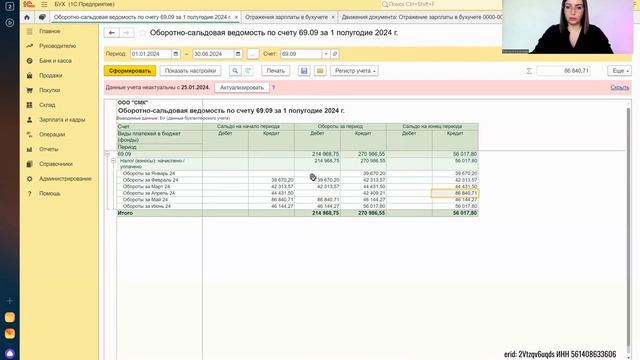Select the highlighted cell 86 840,71 in the Кредит column

pyautogui.click(x=455, y=193)
